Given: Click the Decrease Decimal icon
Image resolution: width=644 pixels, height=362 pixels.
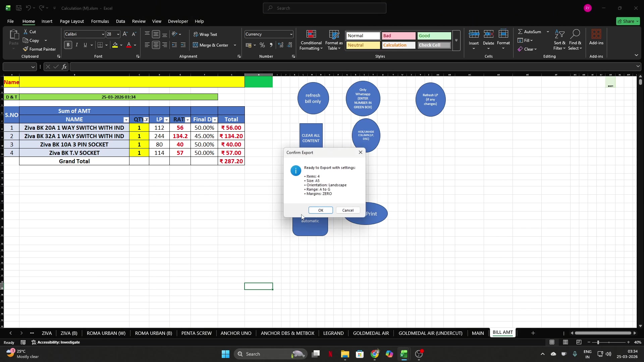Looking at the screenshot, I should pyautogui.click(x=290, y=45).
